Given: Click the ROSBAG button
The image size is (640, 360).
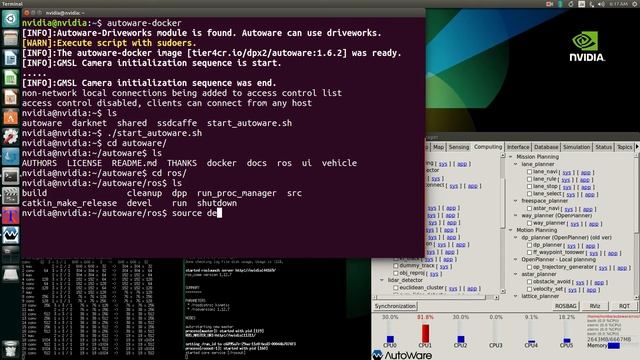Looking at the screenshot, I should tap(566, 306).
